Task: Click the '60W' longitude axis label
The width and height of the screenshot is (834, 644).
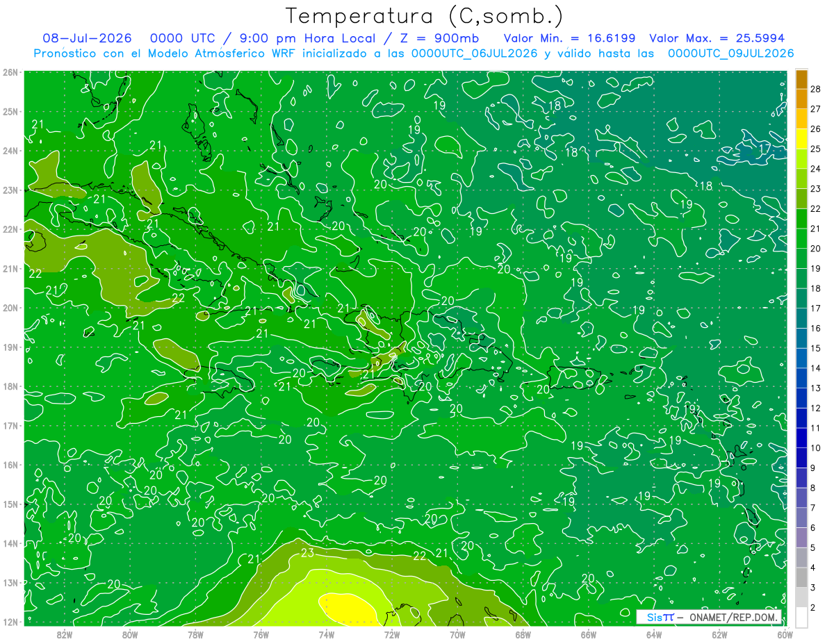Action: (x=785, y=634)
